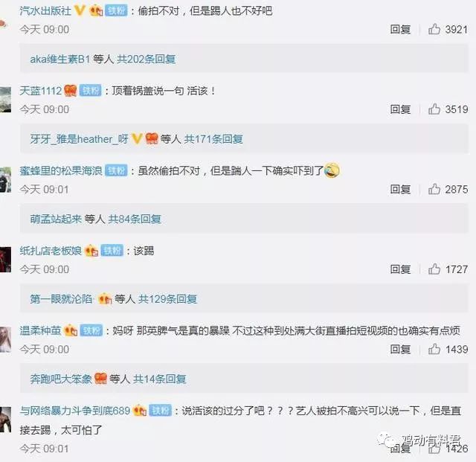This screenshot has height=462, width=476.
Task: Reply to 汽水出版社's comment via 回复
Action: pyautogui.click(x=400, y=30)
